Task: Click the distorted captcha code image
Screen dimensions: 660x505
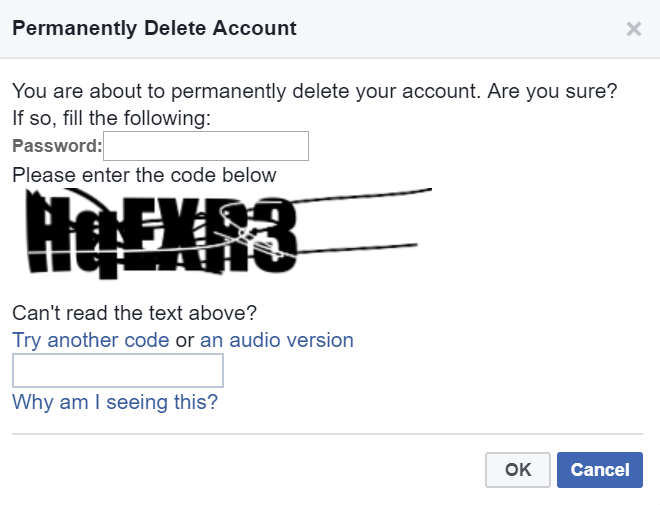Action: click(x=229, y=234)
